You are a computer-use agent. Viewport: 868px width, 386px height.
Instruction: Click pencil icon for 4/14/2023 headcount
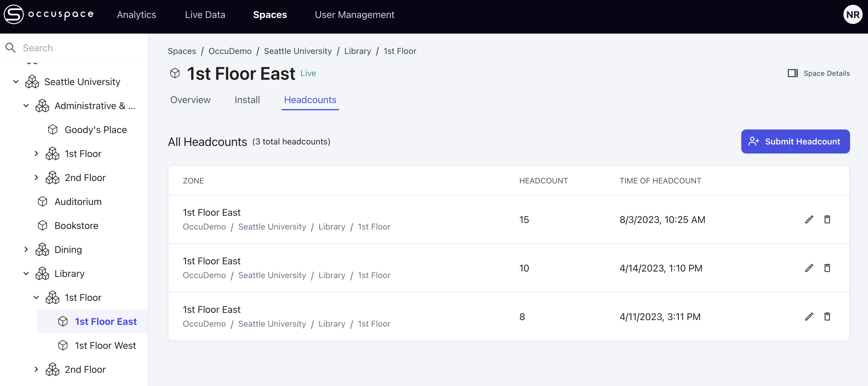click(809, 268)
